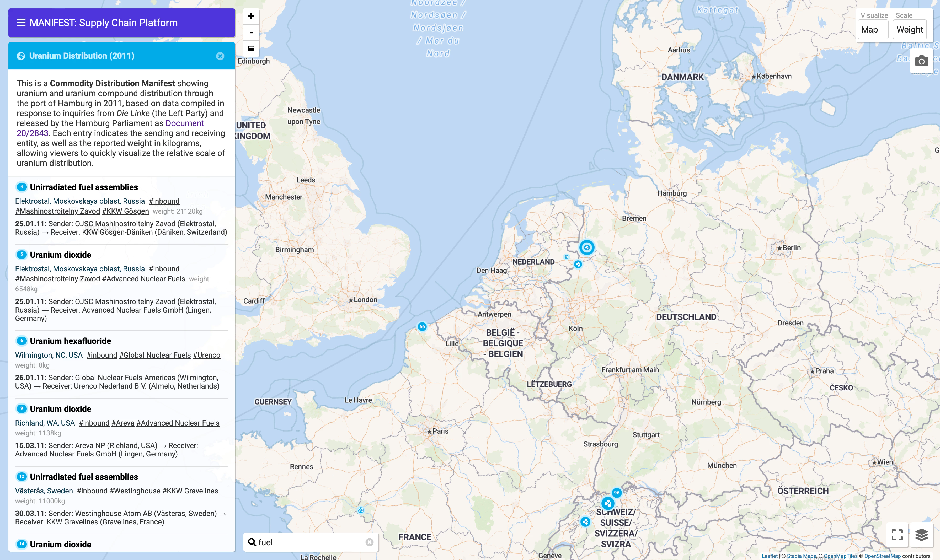The height and width of the screenshot is (560, 940).
Task: Open the Stadia Maps attribution link
Action: (x=802, y=556)
